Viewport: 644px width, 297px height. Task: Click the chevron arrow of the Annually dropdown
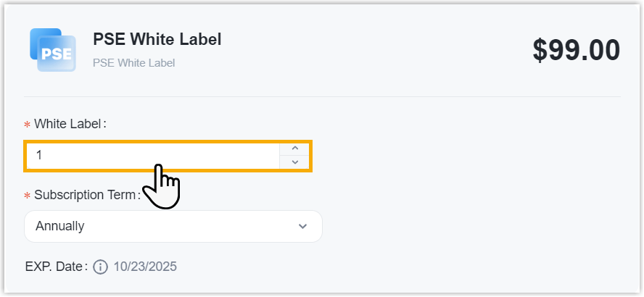click(303, 227)
